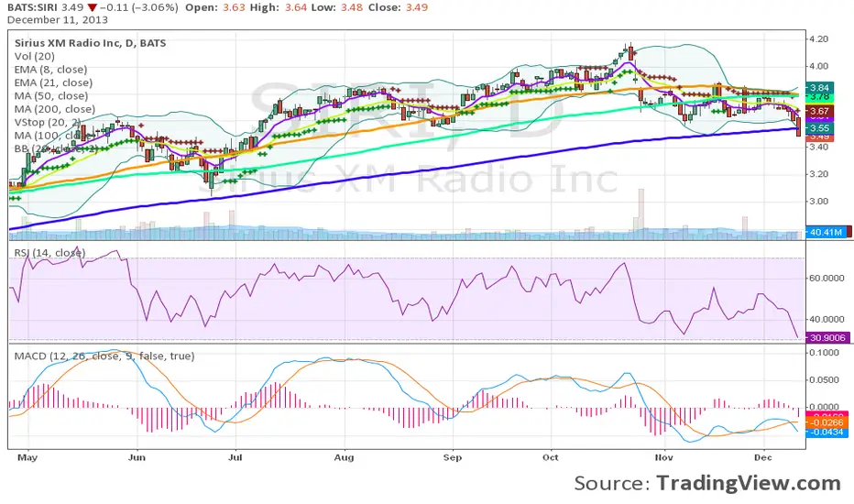Open the TradingView.com source link
Screen dimensions: 854x504
[749, 483]
